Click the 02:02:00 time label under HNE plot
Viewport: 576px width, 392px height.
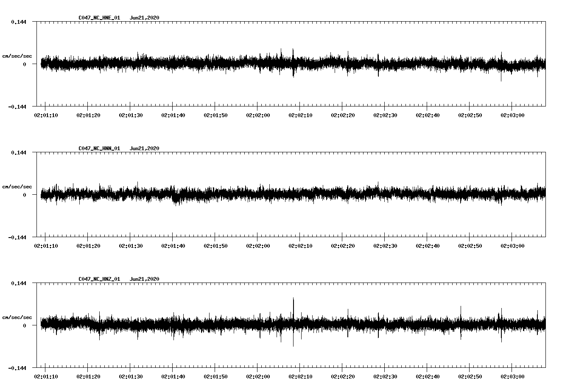coord(258,115)
